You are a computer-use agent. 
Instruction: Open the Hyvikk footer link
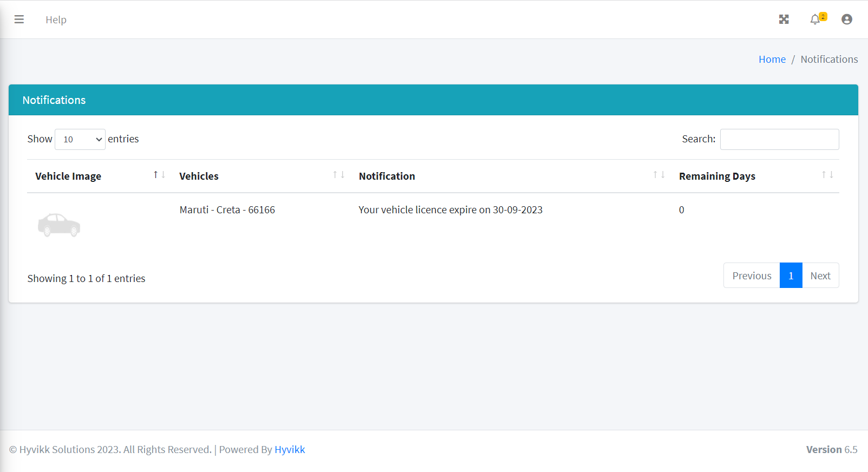(290, 450)
